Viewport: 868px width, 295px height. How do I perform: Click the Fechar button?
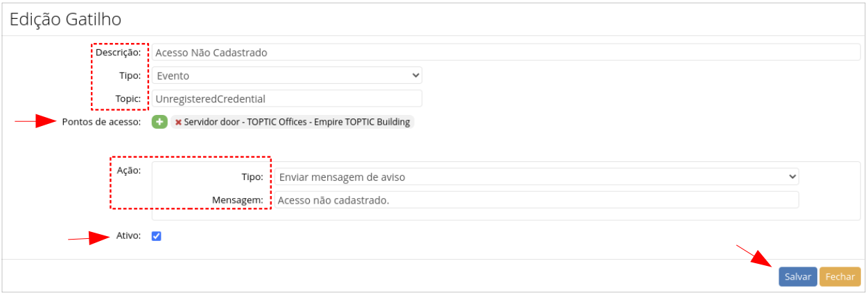pos(840,276)
